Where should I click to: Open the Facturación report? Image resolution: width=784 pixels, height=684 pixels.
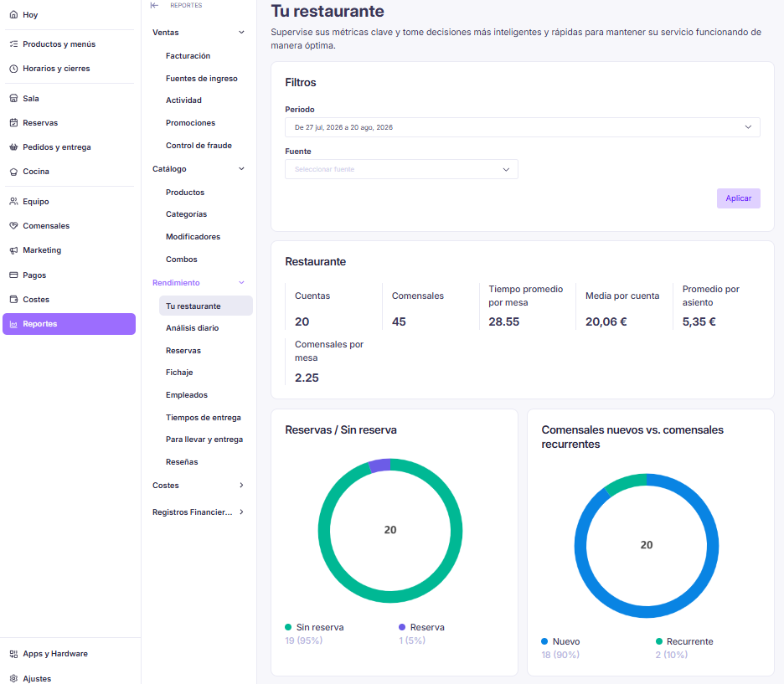point(188,56)
